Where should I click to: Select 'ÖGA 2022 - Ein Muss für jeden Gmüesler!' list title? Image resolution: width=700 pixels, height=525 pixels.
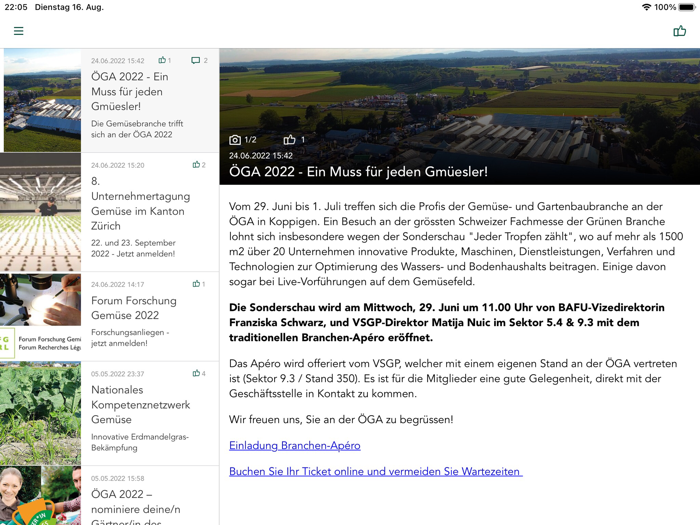[130, 92]
